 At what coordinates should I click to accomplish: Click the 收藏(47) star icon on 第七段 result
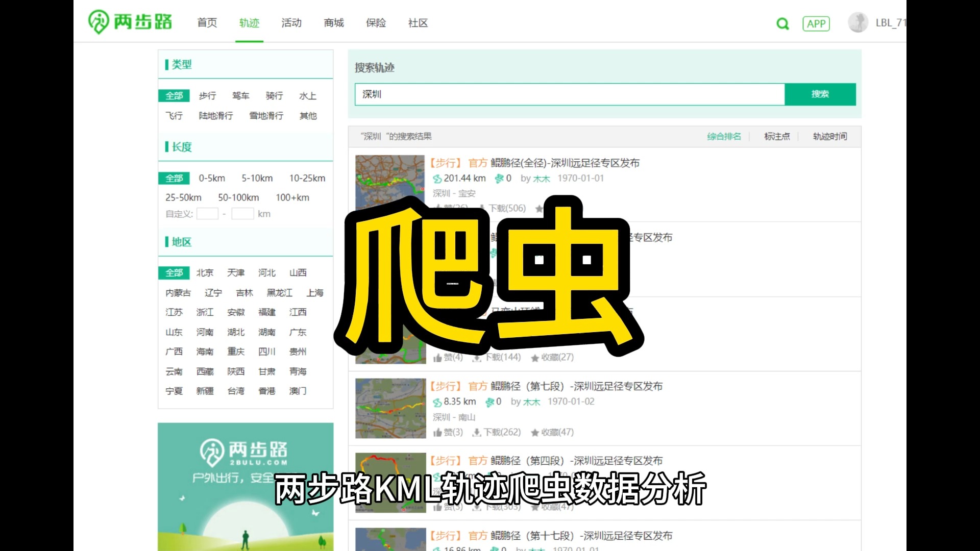point(535,432)
